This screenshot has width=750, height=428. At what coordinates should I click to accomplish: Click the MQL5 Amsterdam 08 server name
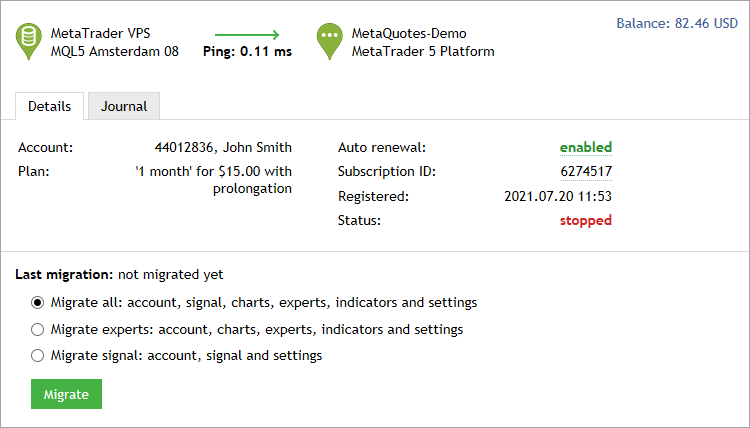coord(115,51)
